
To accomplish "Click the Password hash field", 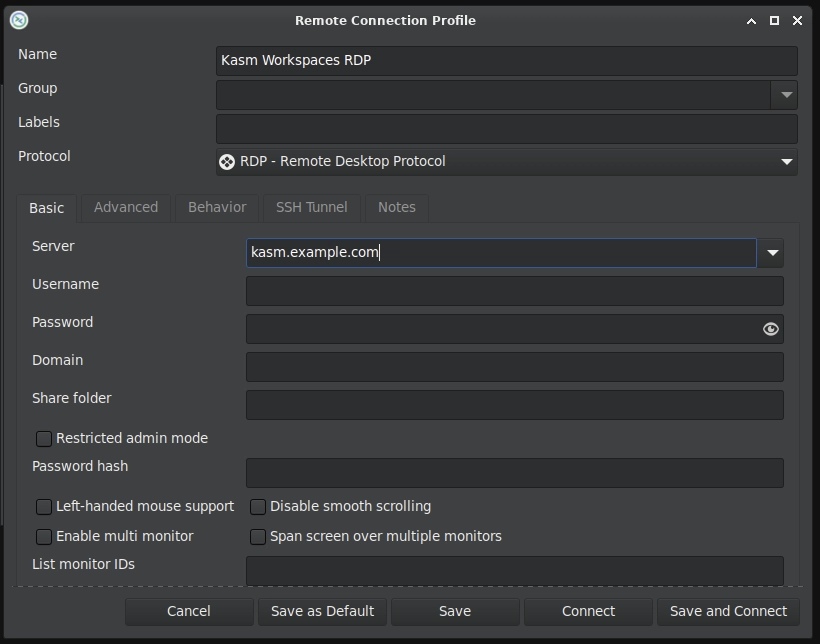I will [x=515, y=473].
